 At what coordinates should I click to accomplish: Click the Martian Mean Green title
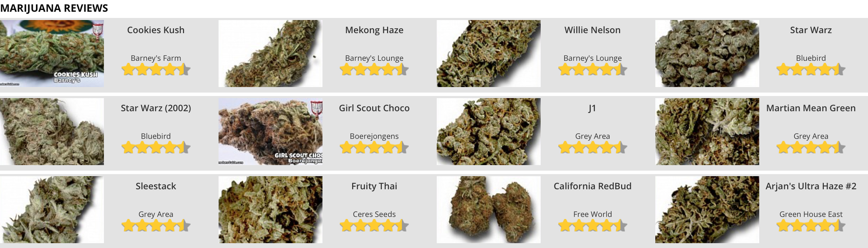pos(811,108)
